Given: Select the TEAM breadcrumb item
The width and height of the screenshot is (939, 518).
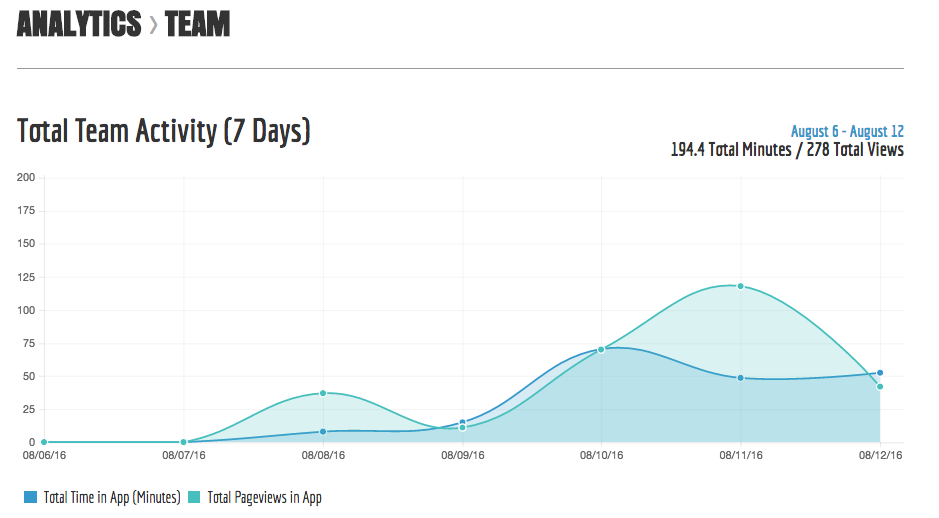Looking at the screenshot, I should 198,24.
